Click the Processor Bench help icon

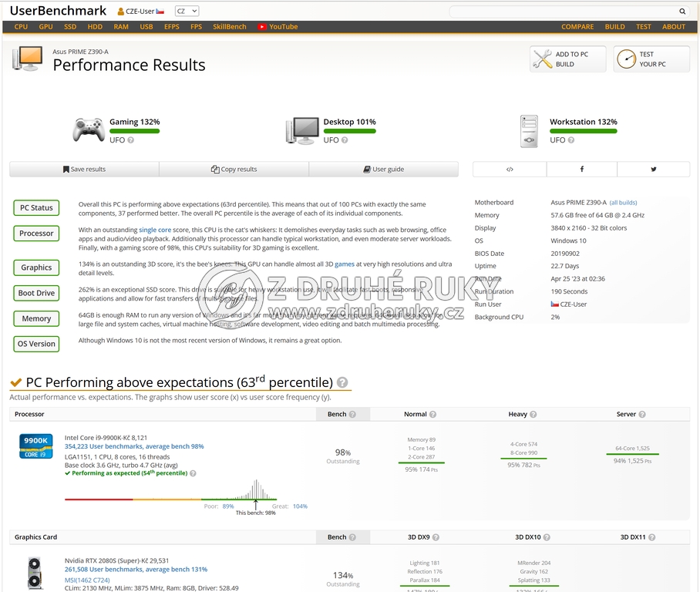click(x=352, y=414)
